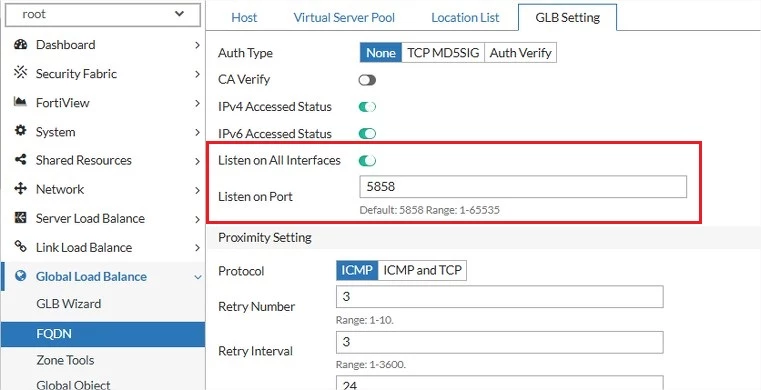
Task: Click the CA Verify label
Action: pos(244,80)
